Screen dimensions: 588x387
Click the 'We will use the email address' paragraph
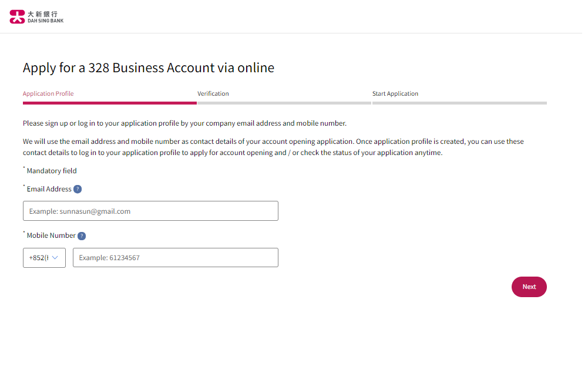coord(273,147)
